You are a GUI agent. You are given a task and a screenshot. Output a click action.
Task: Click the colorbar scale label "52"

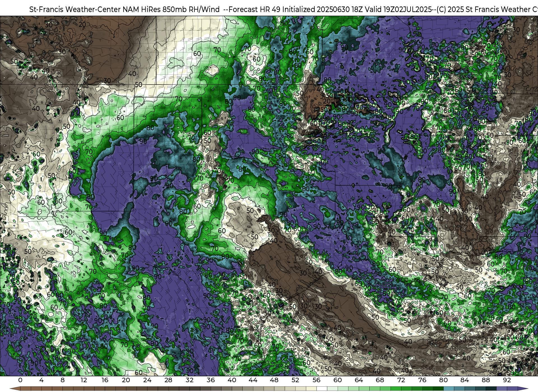[x=295, y=380]
